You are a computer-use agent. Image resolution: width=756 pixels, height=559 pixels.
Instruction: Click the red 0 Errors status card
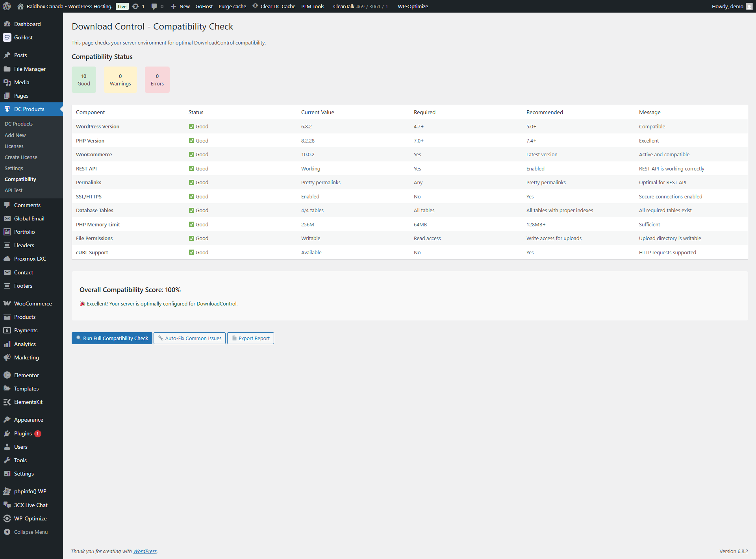(x=157, y=80)
